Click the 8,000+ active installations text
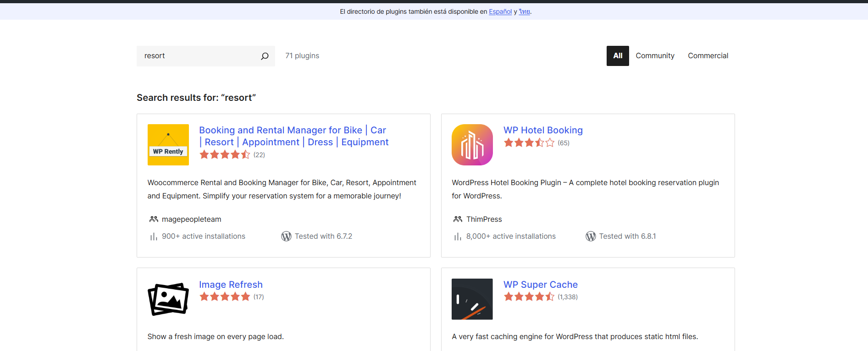Image resolution: width=868 pixels, height=351 pixels. click(511, 236)
